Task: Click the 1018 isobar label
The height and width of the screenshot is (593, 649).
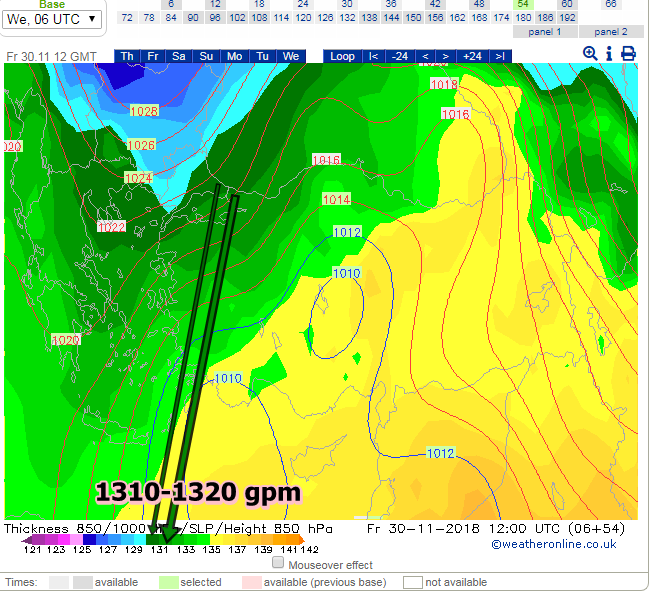Action: tap(444, 84)
